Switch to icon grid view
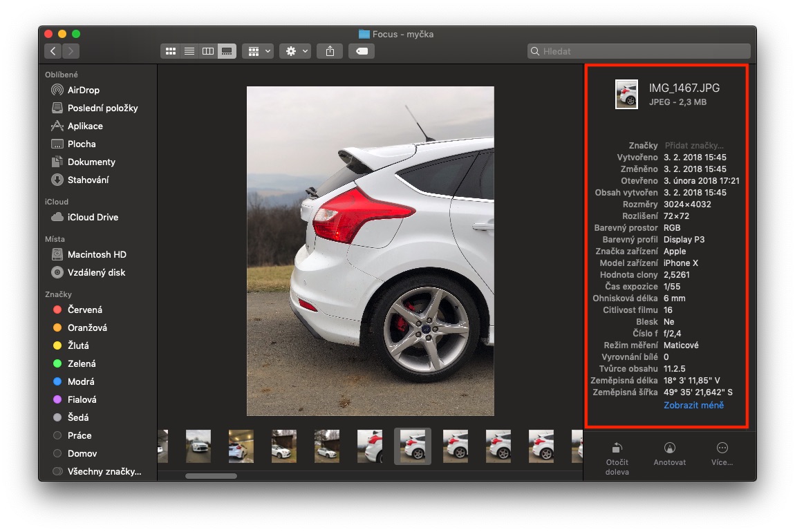Image resolution: width=795 pixels, height=532 pixels. [170, 51]
